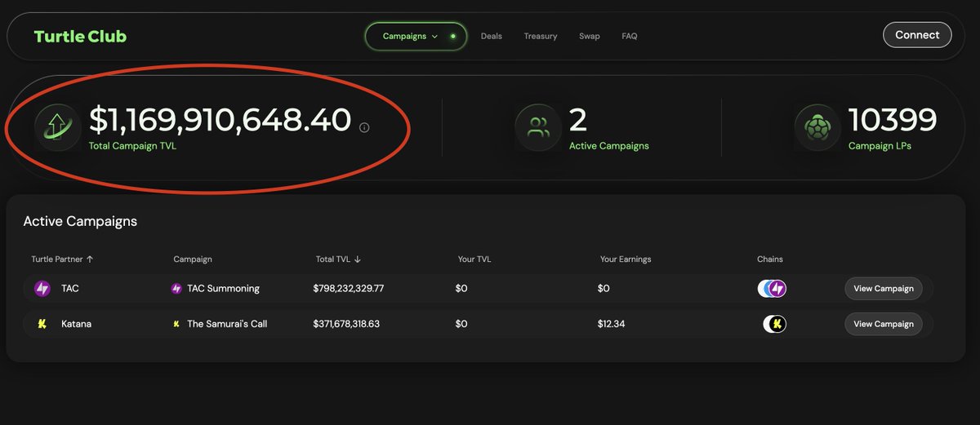Screen dimensions: 980x425
Task: Open the FAQ page
Action: point(630,36)
